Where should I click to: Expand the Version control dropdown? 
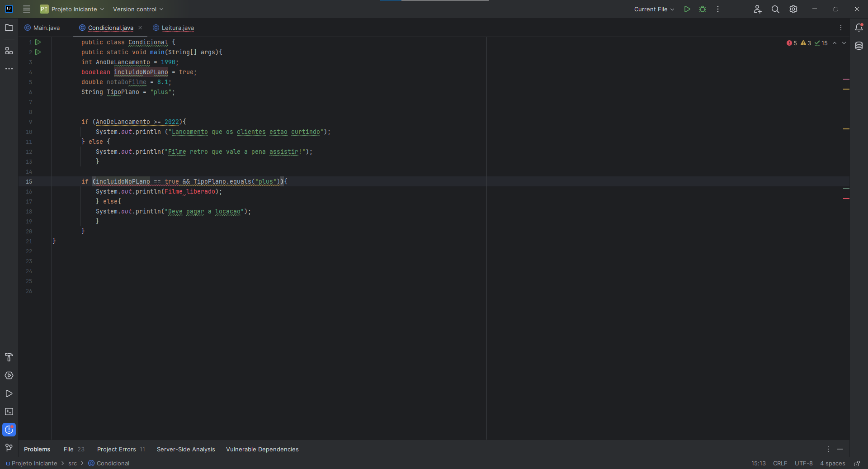click(x=138, y=9)
